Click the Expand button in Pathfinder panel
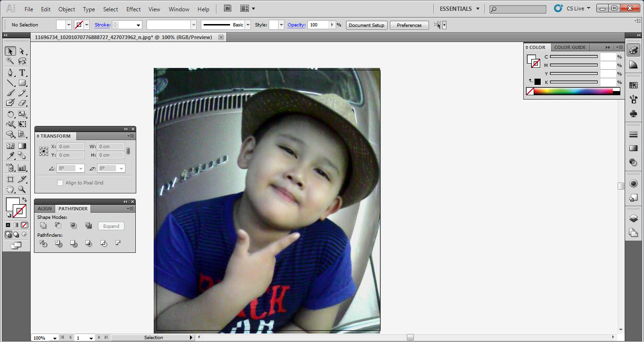644x342 pixels. (x=111, y=225)
